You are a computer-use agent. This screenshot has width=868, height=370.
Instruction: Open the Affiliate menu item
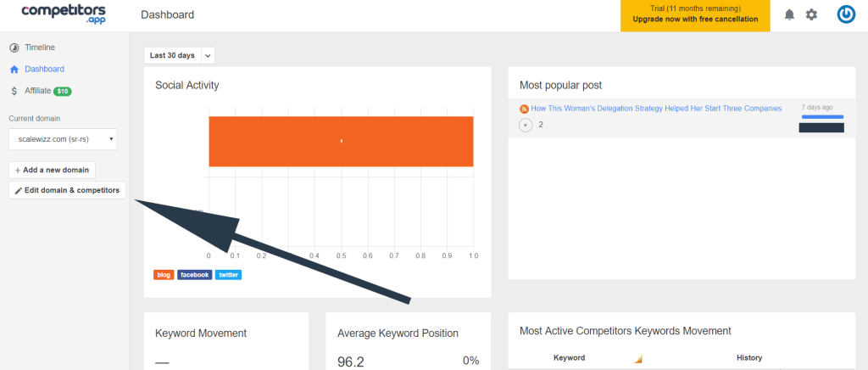coord(41,91)
